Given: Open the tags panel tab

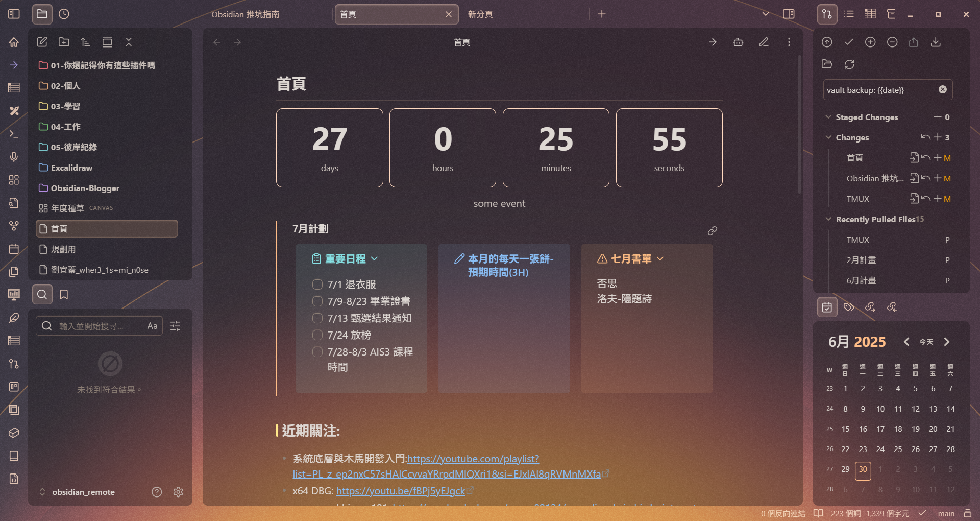Looking at the screenshot, I should pyautogui.click(x=849, y=307).
